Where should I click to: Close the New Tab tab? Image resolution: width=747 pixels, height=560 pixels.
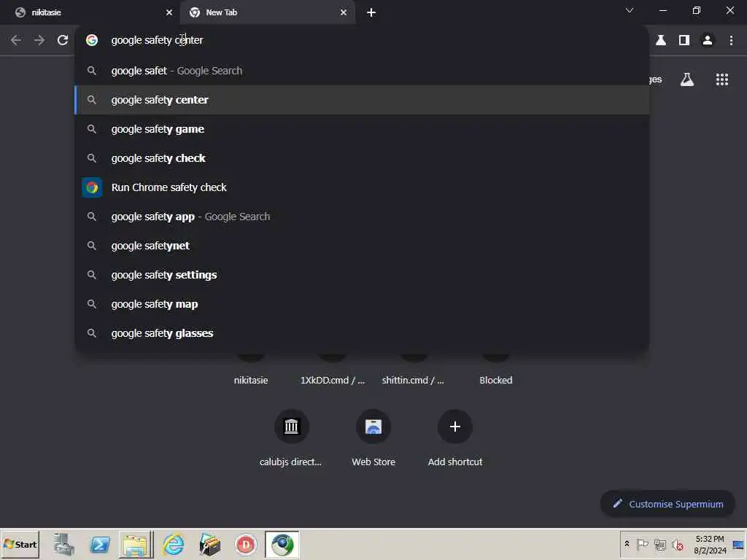coord(344,12)
